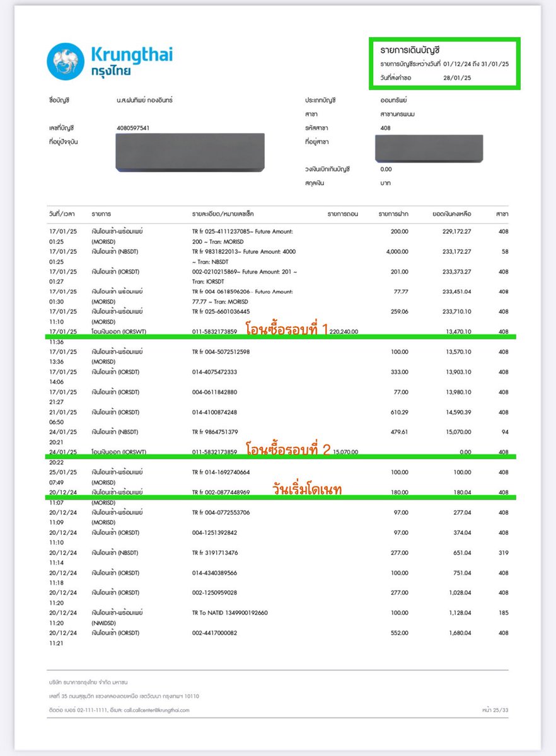
Task: Select deposit amount '479.61'
Action: pos(400,432)
